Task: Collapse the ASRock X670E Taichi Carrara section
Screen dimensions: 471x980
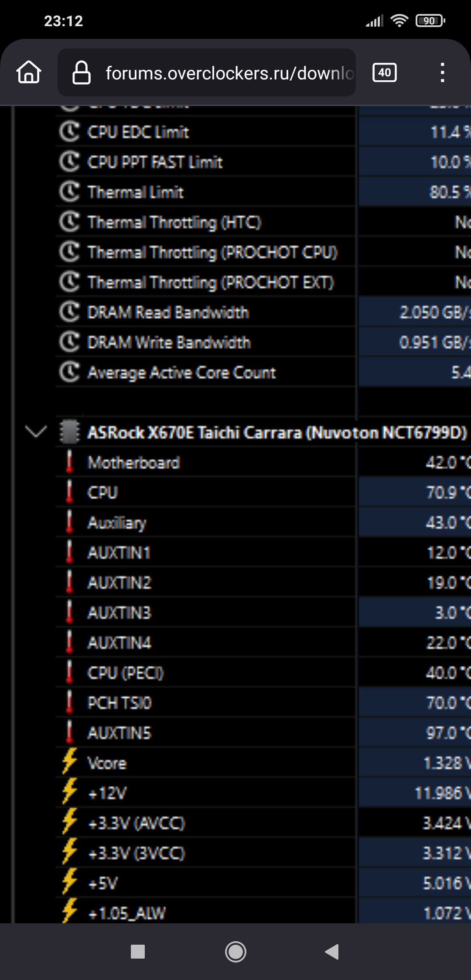Action: click(x=36, y=432)
